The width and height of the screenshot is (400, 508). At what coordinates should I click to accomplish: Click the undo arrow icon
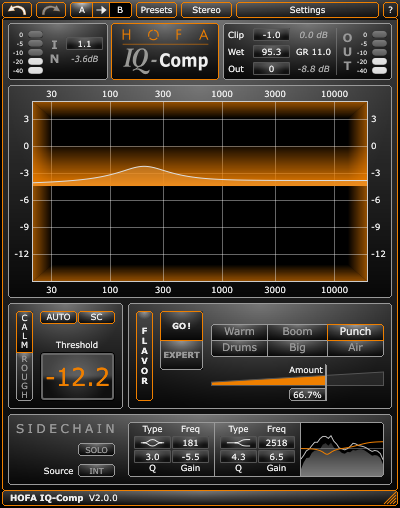coord(17,10)
